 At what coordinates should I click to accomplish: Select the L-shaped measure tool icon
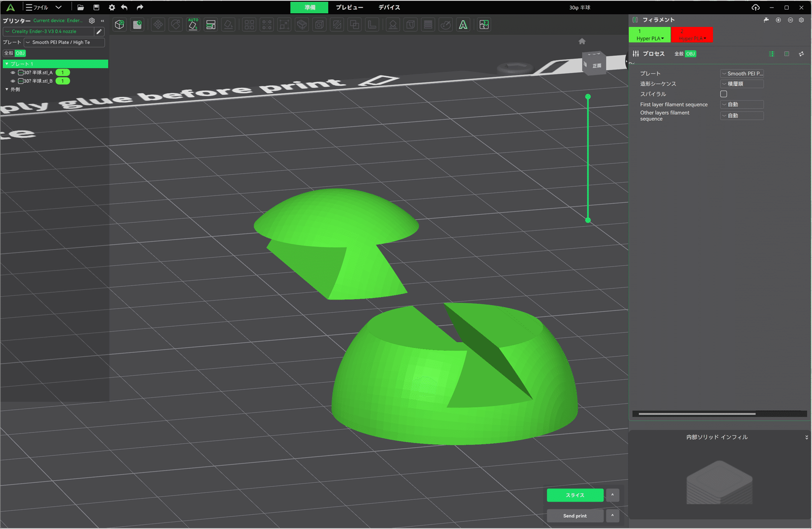372,24
